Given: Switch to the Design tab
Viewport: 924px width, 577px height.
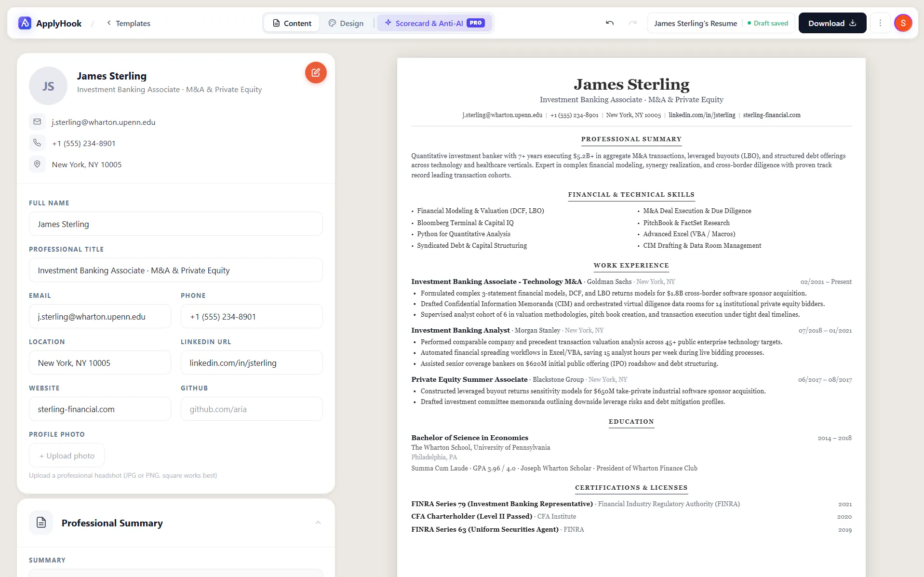Looking at the screenshot, I should coord(346,23).
